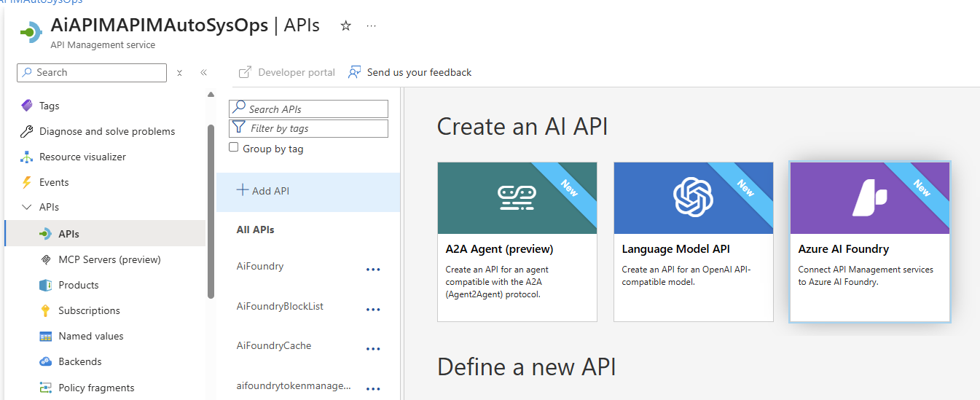This screenshot has width=980, height=400.
Task: Click the sidebar vertical scrollbar
Action: click(211, 211)
